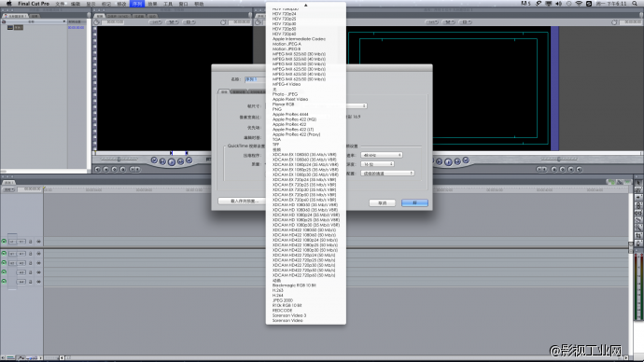The image size is (644, 362).
Task: Click Go to Next Edit in Canvas
Action: (x=466, y=160)
